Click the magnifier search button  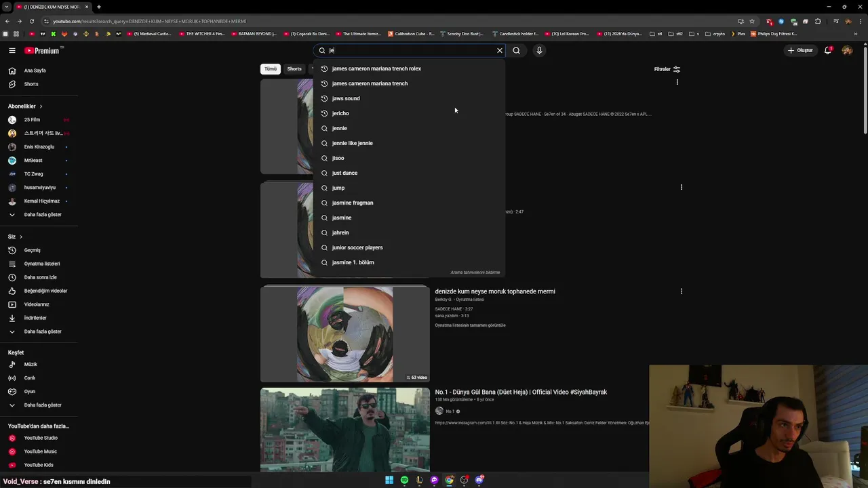516,50
